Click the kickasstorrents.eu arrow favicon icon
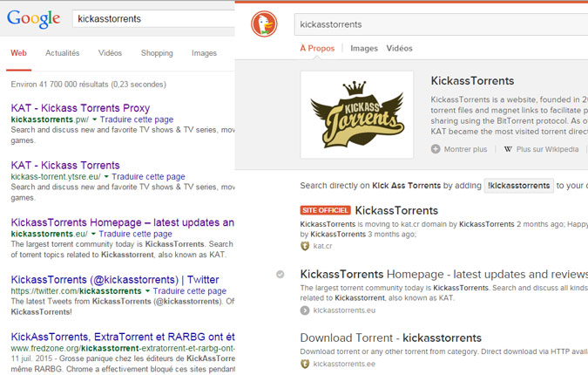 pos(305,310)
